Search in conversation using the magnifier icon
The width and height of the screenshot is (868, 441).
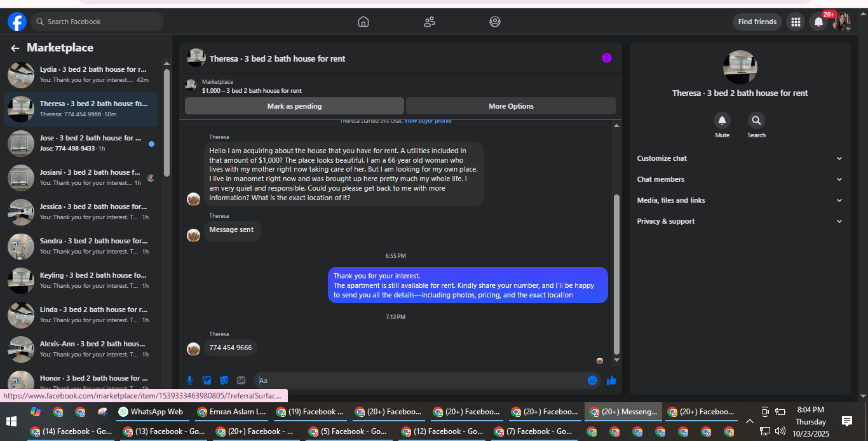tap(756, 120)
